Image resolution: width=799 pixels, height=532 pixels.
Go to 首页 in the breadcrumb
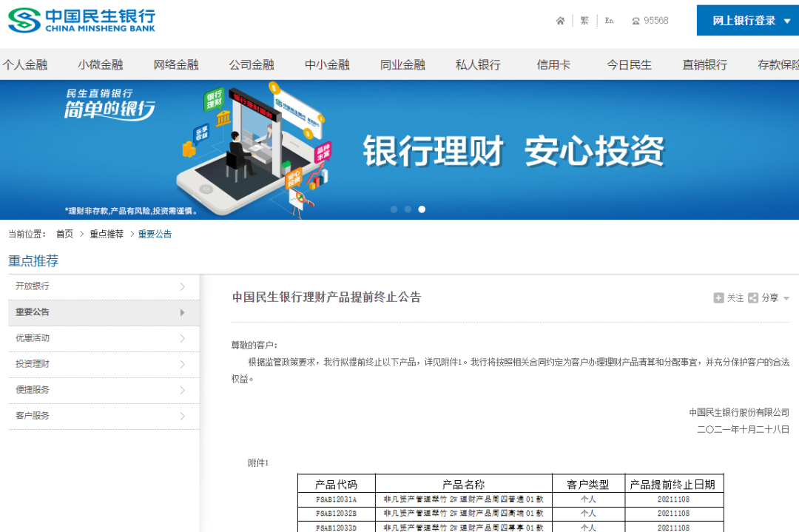point(64,234)
